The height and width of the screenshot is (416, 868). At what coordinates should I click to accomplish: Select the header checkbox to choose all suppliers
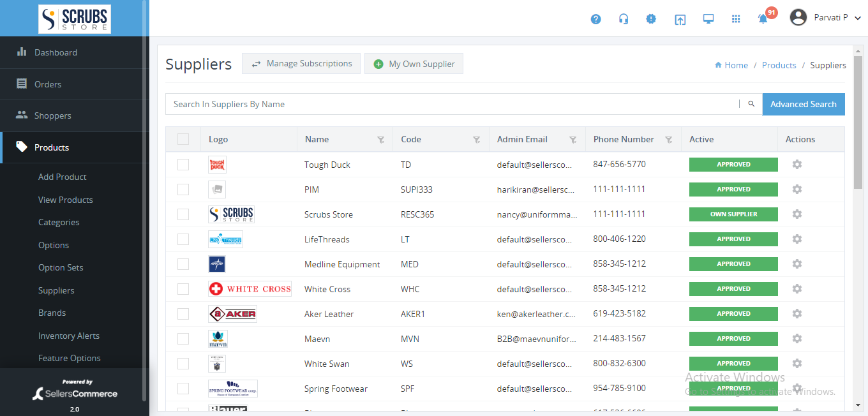click(x=183, y=138)
